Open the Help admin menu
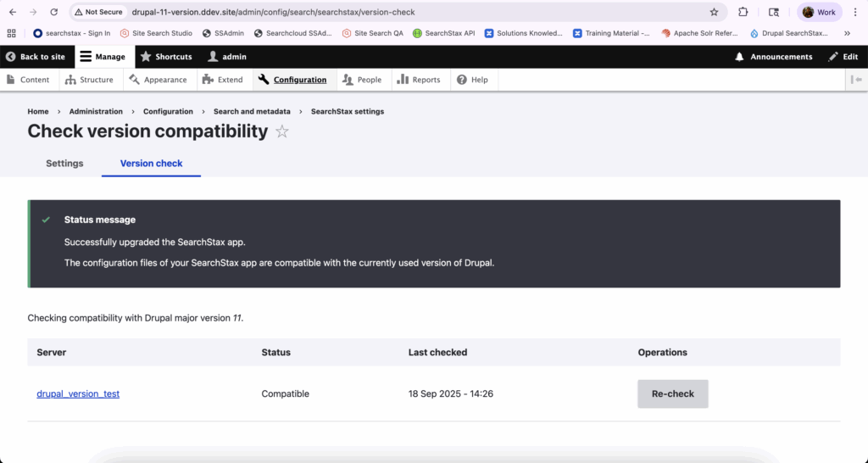Screen dimensions: 868x463 point(473,80)
